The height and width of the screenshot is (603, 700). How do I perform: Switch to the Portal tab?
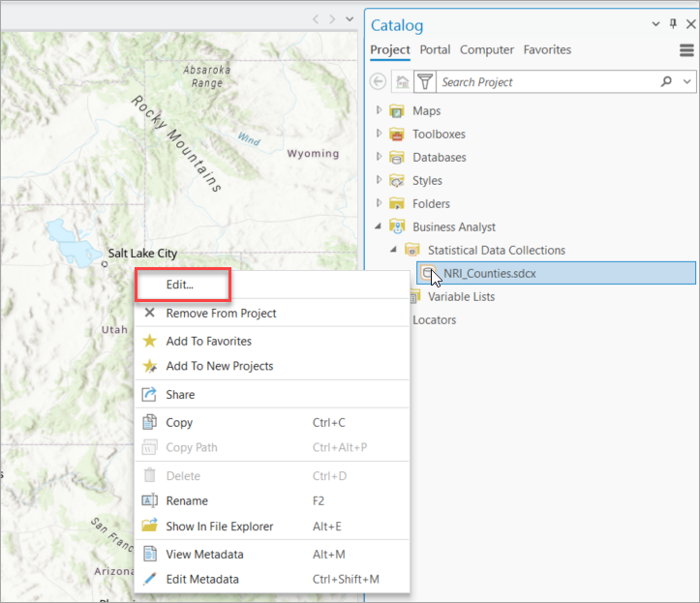435,49
